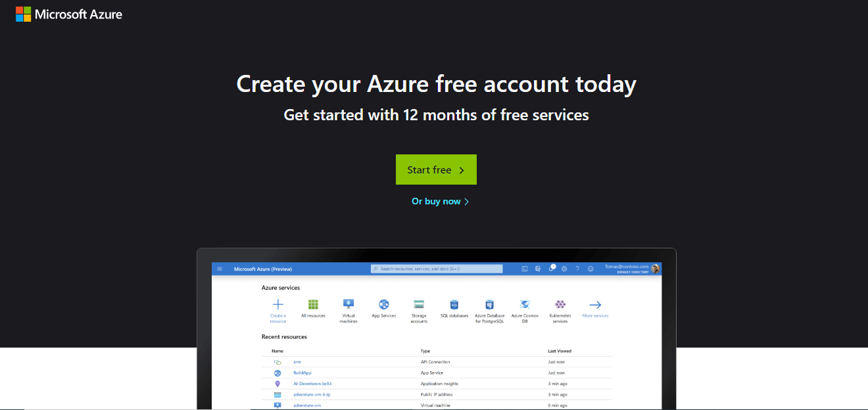Click the Type column header
Viewport: 868px width, 410px height.
tap(425, 351)
